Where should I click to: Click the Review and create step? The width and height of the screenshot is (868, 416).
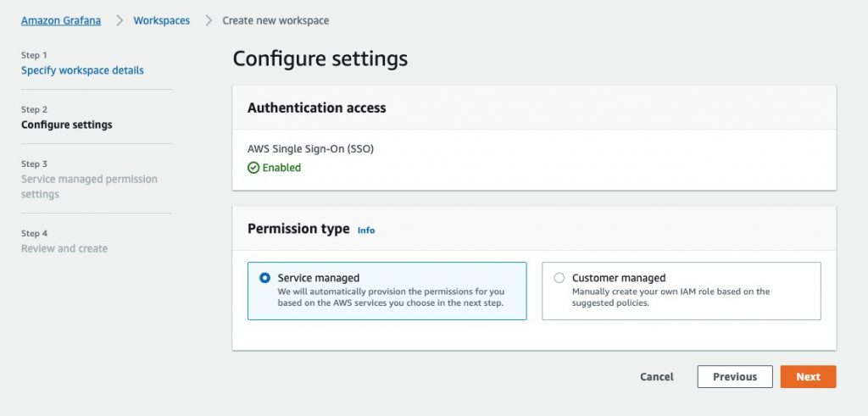pos(64,248)
